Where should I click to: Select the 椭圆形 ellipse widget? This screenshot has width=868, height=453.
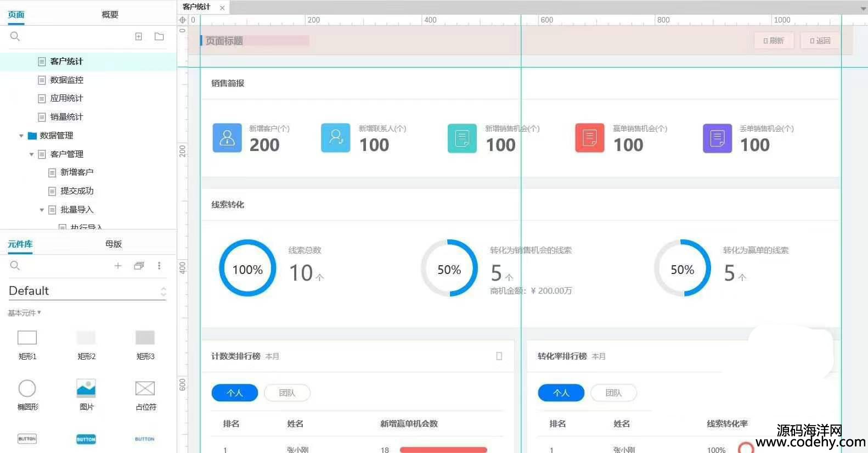[27, 389]
